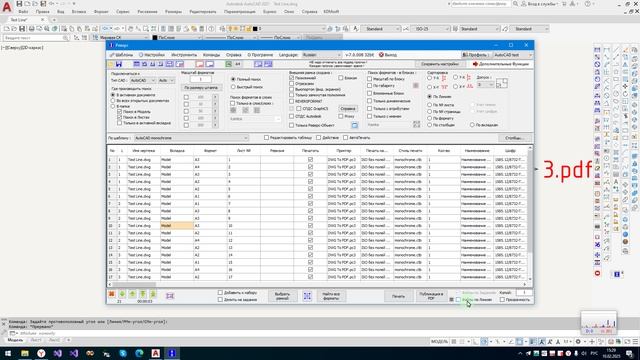Click the green Excel export icon in the dialog toolbar
Screen dimensions: 640x360
tap(229, 64)
